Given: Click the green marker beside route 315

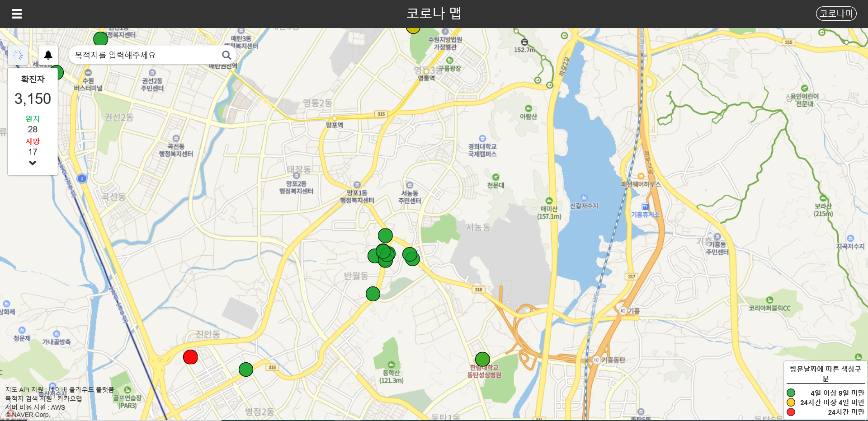Looking at the screenshot, I should [x=245, y=370].
